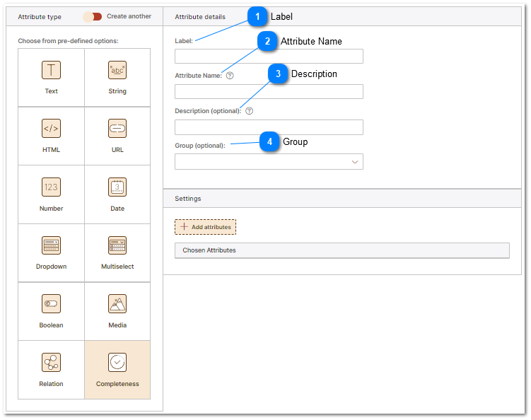Open help icon next to Description (optional)

(250, 111)
